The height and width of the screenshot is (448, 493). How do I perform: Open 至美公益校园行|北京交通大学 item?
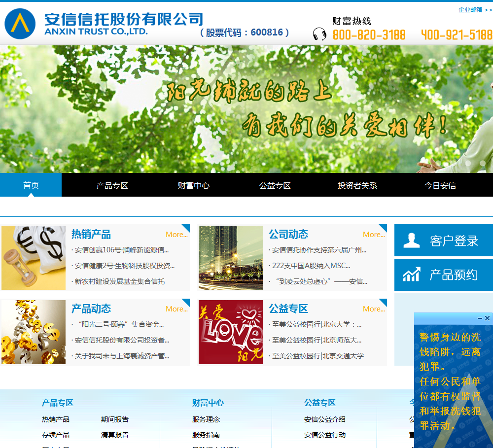click(x=318, y=356)
